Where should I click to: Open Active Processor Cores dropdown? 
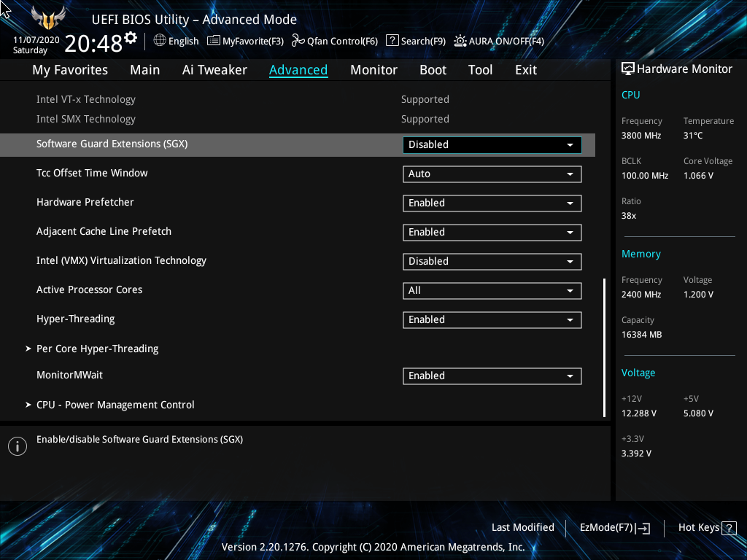[x=492, y=290]
